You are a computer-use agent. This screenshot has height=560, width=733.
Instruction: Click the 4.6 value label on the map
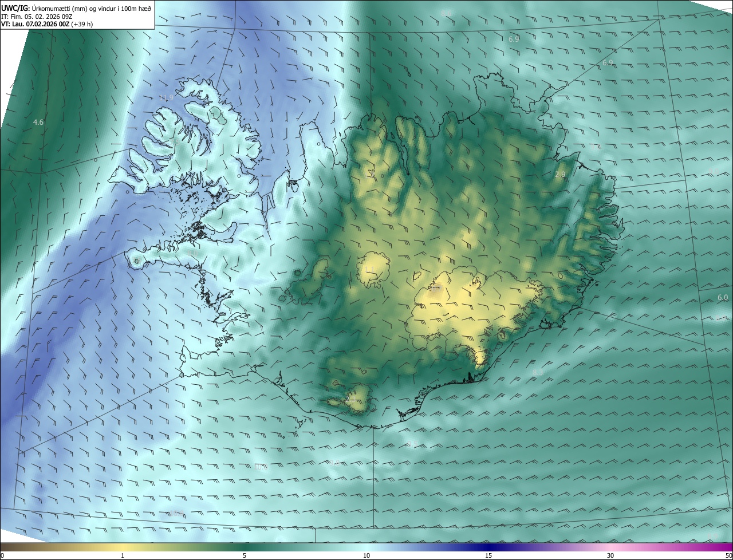[38, 122]
